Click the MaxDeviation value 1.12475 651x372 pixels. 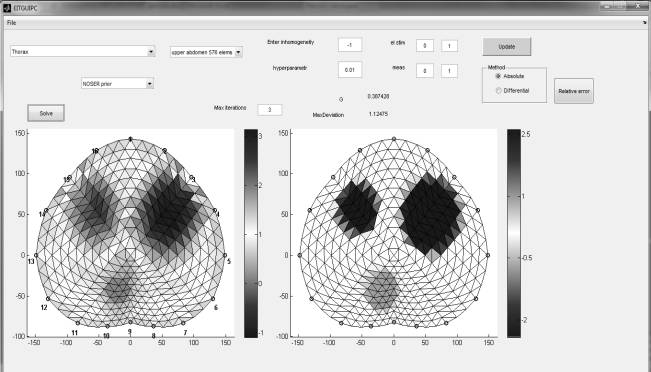click(x=378, y=114)
